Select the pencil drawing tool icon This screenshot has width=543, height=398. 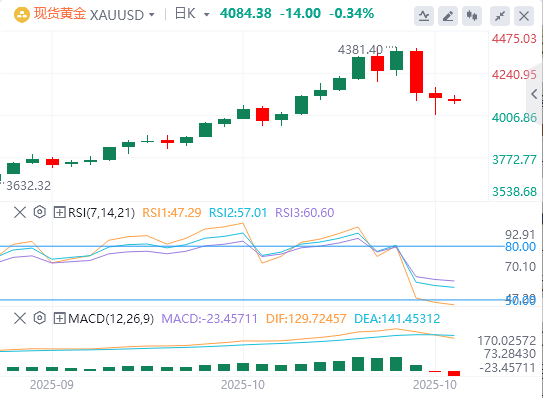pos(448,16)
